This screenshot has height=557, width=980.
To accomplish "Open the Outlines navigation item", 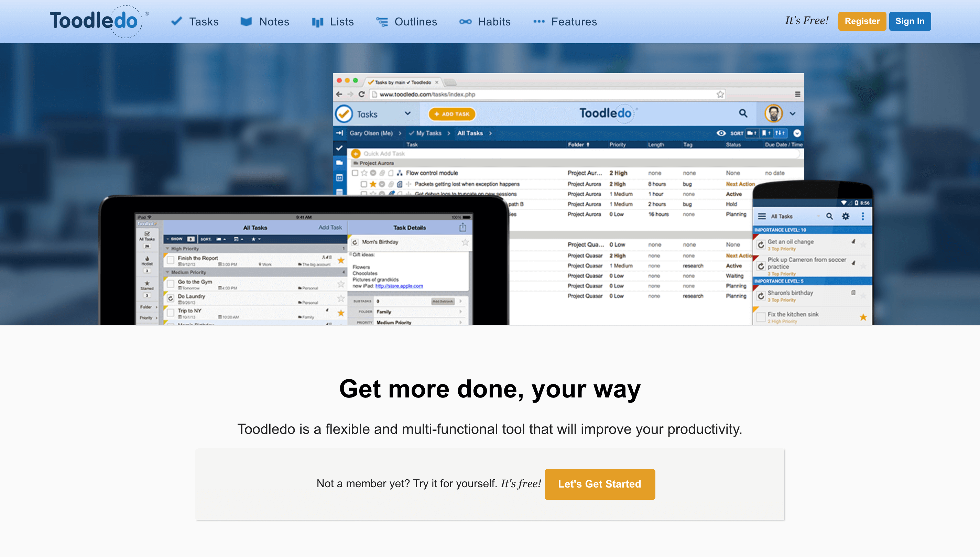I will click(406, 21).
